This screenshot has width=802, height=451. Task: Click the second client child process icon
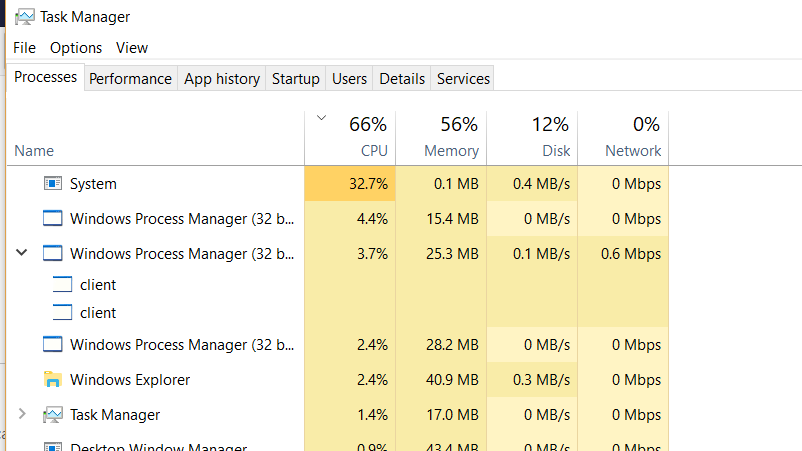pyautogui.click(x=62, y=312)
